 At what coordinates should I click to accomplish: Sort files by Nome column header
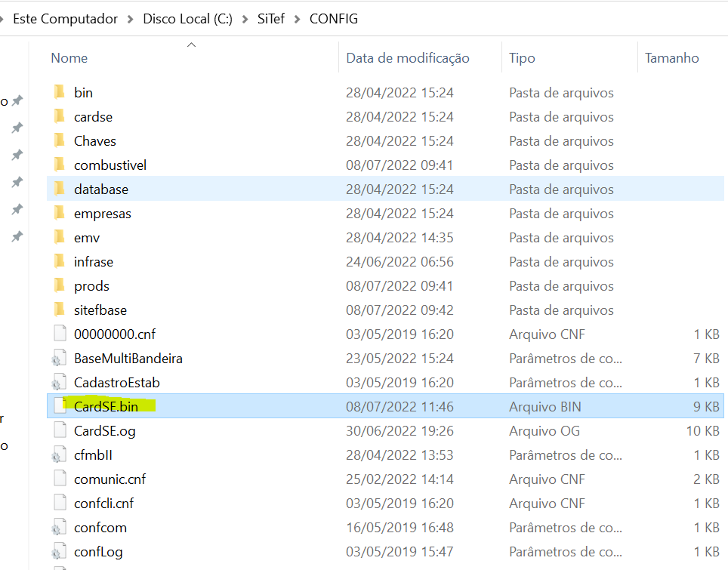(x=69, y=58)
